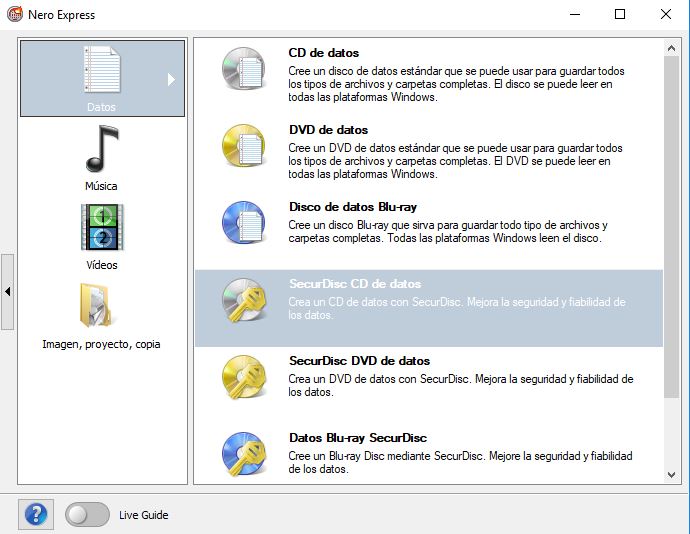The image size is (690, 534).
Task: Select the blue Blu-ray data disc icon
Action: pos(243,224)
